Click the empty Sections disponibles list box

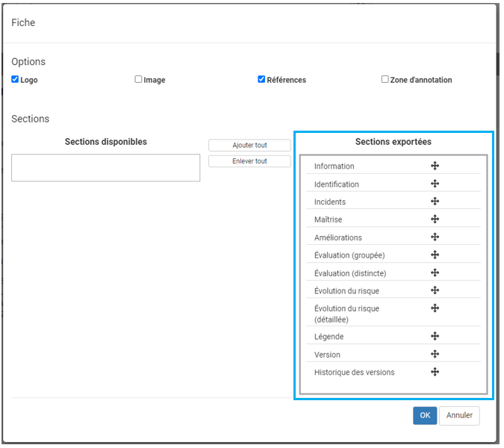point(105,168)
